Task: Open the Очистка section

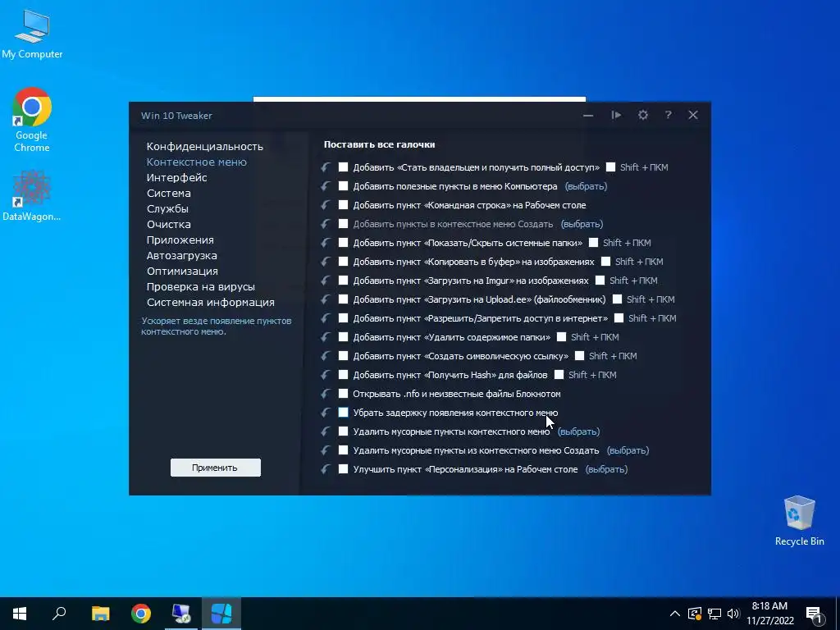Action: pos(169,224)
